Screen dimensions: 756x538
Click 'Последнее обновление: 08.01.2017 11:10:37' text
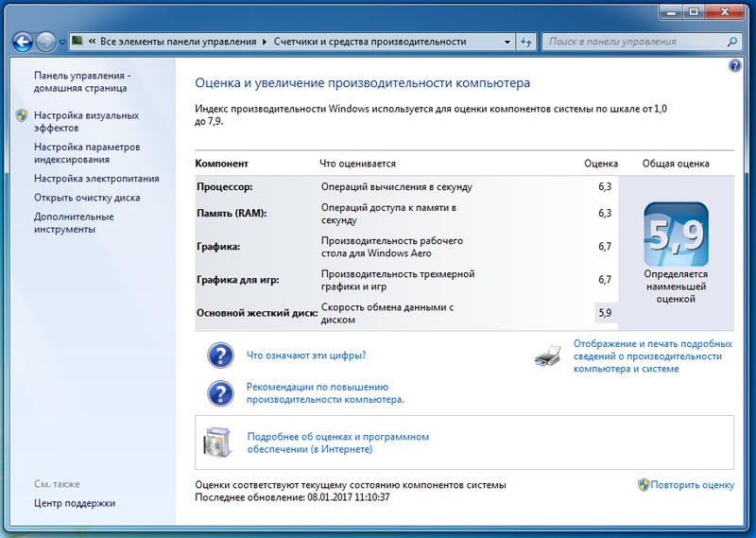coord(292,497)
